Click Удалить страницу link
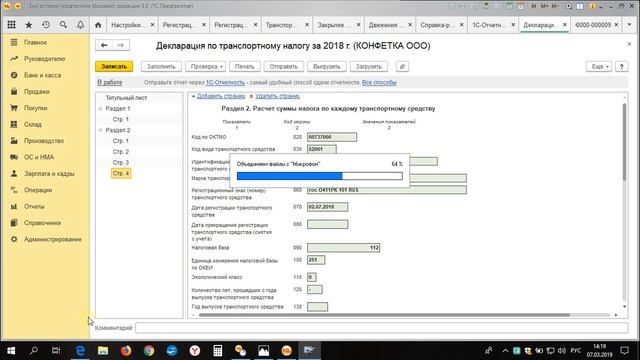This screenshot has height=360, width=640. click(x=278, y=96)
